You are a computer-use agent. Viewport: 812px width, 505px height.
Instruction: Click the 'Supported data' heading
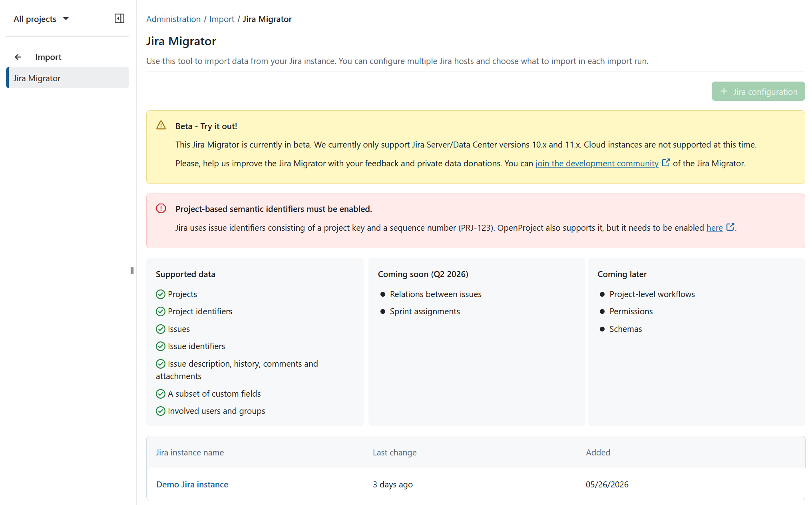[185, 274]
